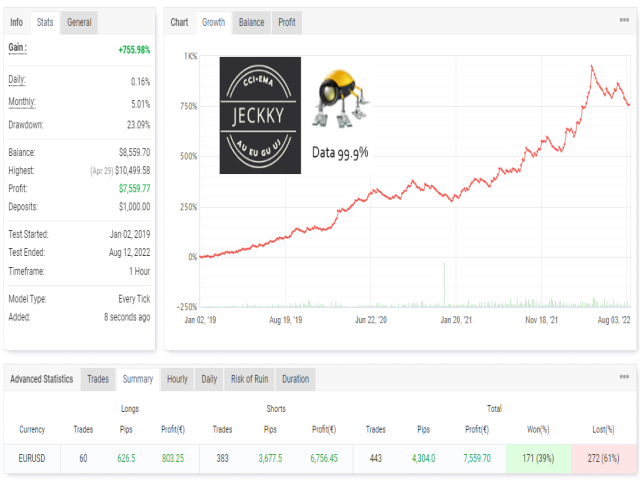
Task: Click the Won(%) column header
Action: 538,429
